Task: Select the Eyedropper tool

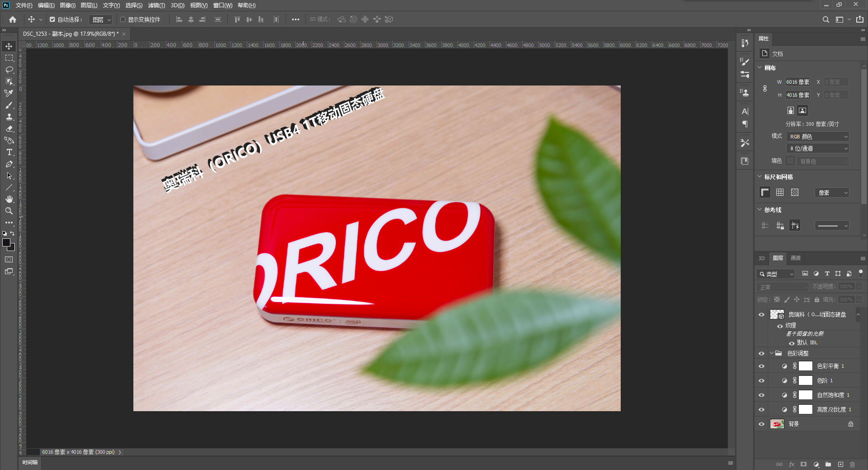Action: [9, 93]
